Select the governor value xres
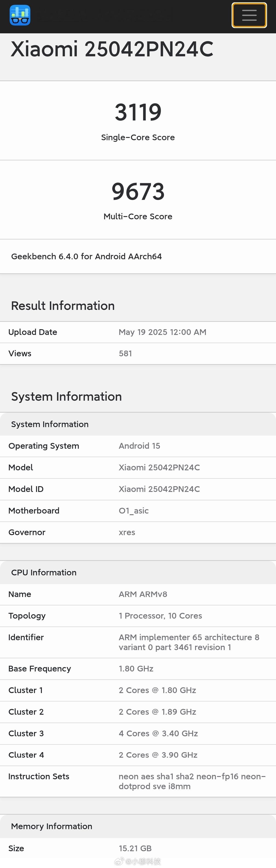The image size is (276, 868). coord(127,532)
